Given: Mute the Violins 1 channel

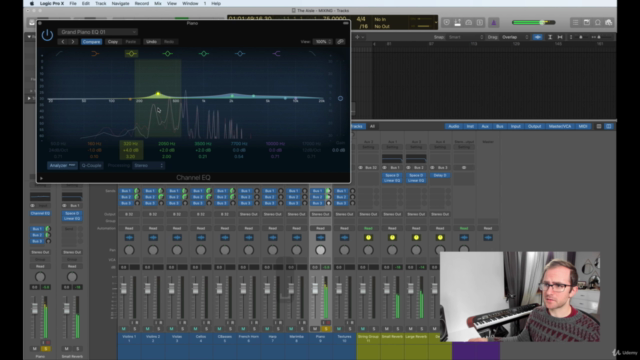Looking at the screenshot, I should point(124,329).
